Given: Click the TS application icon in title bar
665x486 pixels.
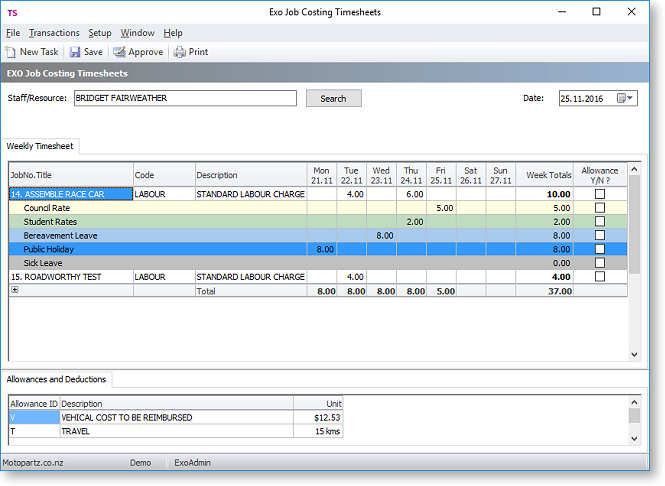Looking at the screenshot, I should point(11,12).
